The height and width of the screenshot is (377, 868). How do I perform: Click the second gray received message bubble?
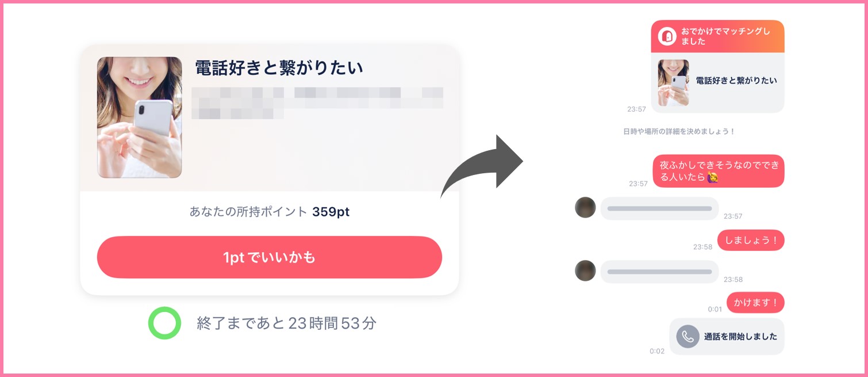pyautogui.click(x=659, y=272)
